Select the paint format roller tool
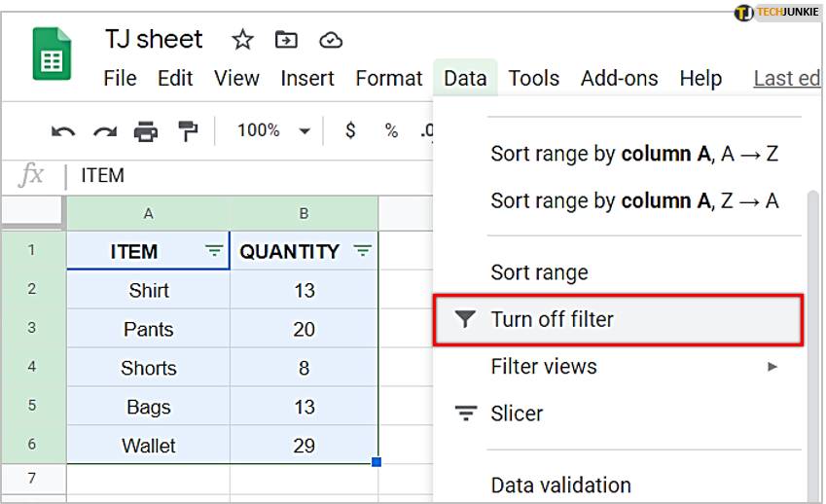Image resolution: width=826 pixels, height=504 pixels. [188, 131]
